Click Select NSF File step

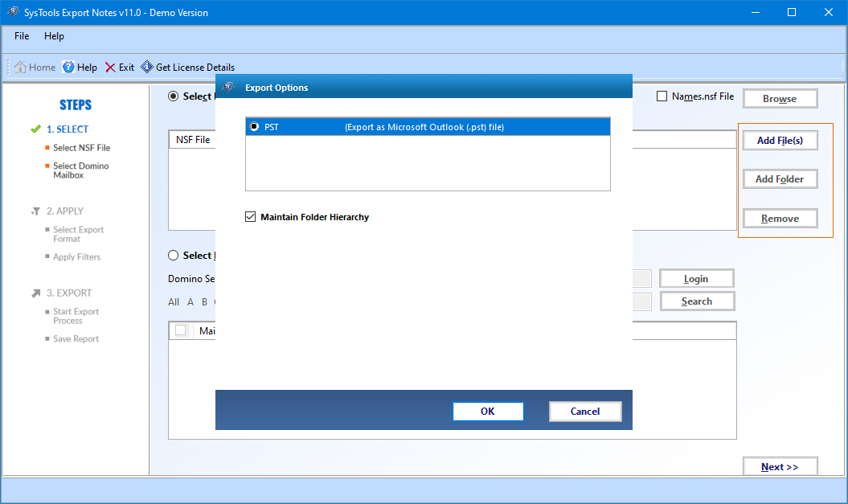tap(82, 148)
